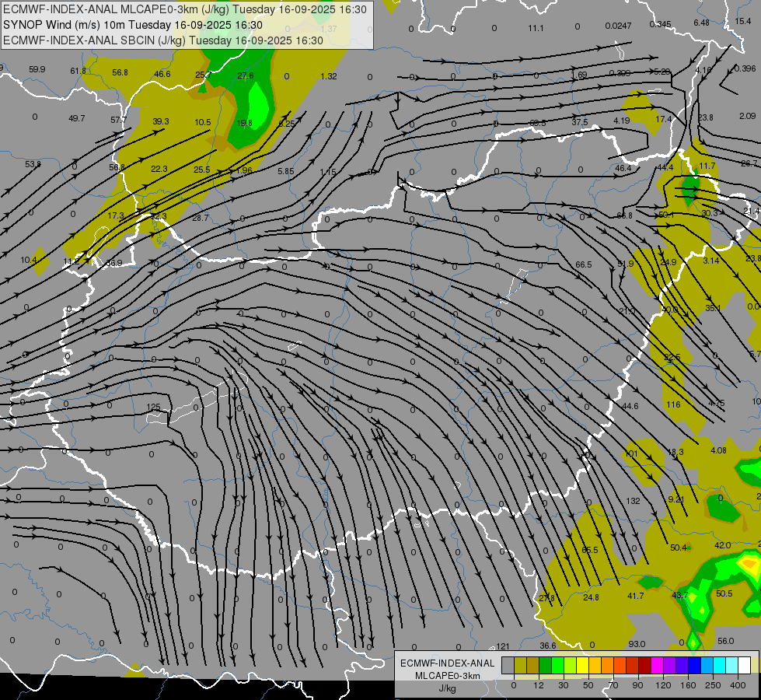Click the '116' value on the map

(673, 404)
